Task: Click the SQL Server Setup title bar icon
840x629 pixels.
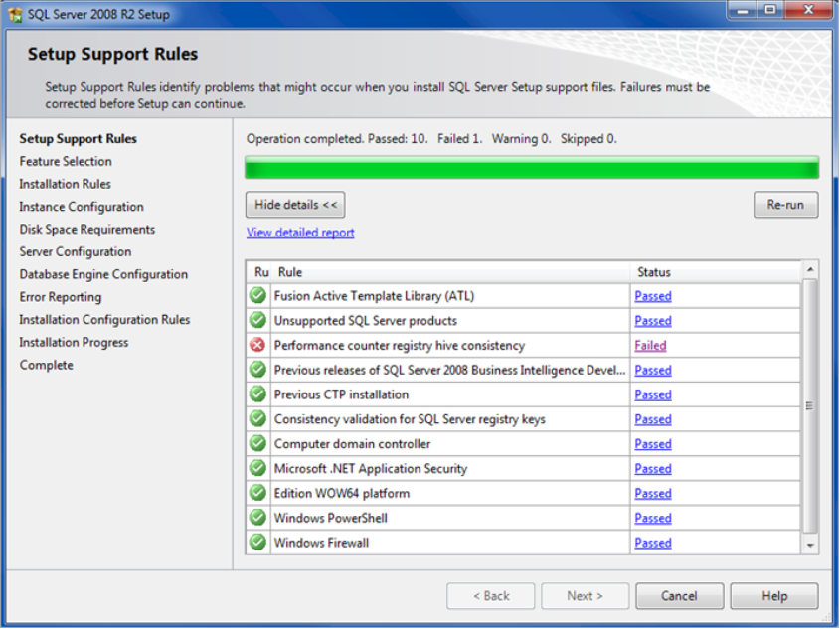Action: (15, 14)
